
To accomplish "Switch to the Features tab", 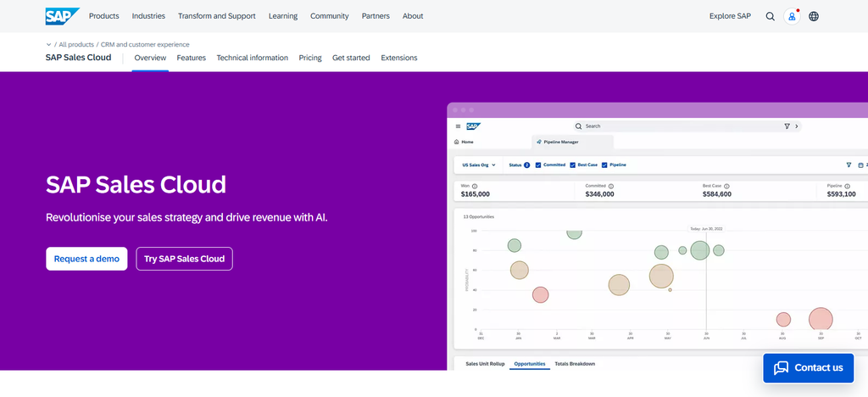I will [x=191, y=58].
